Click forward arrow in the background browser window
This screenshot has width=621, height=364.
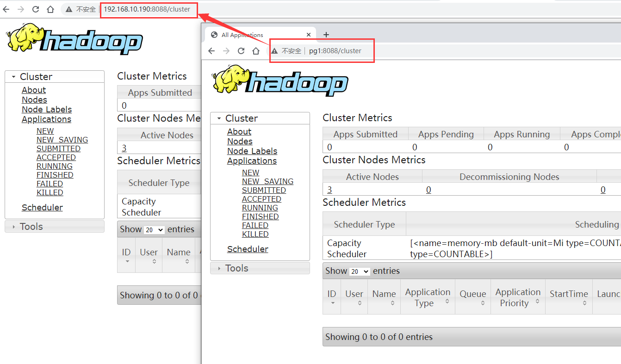click(21, 9)
